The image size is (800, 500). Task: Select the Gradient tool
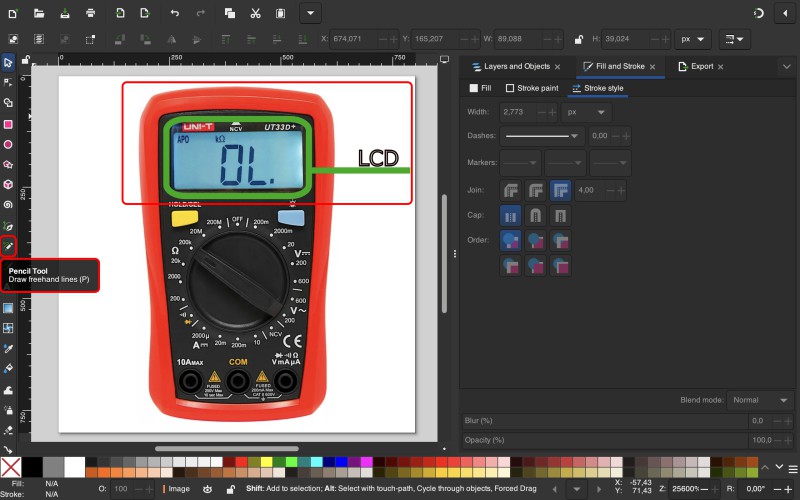click(8, 308)
